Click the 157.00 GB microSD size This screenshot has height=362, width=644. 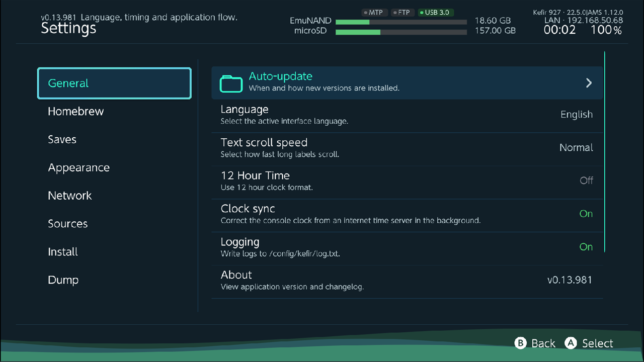tap(495, 31)
